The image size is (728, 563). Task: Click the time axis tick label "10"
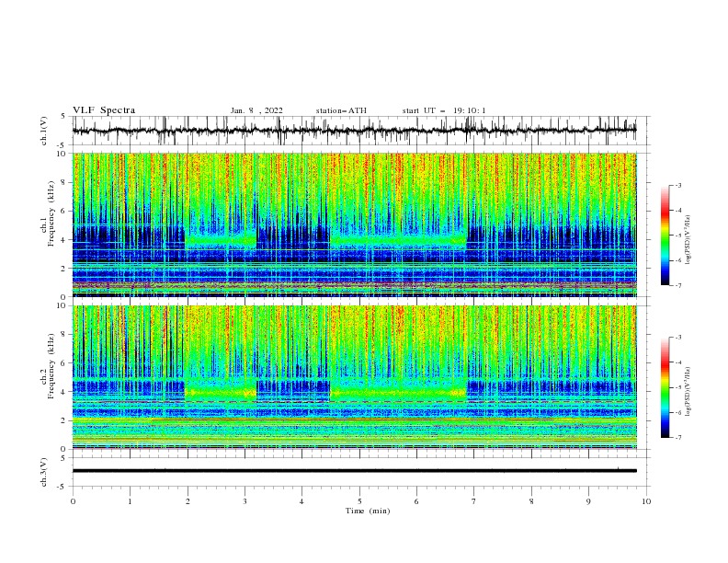click(646, 501)
